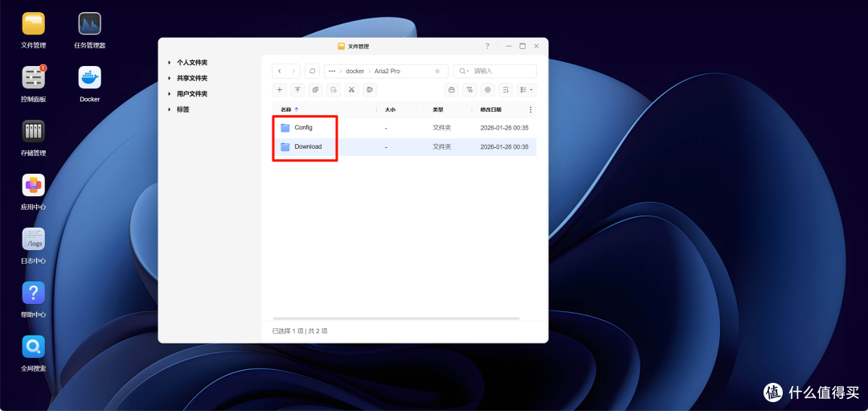
Task: Open help question mark in title bar
Action: 487,46
